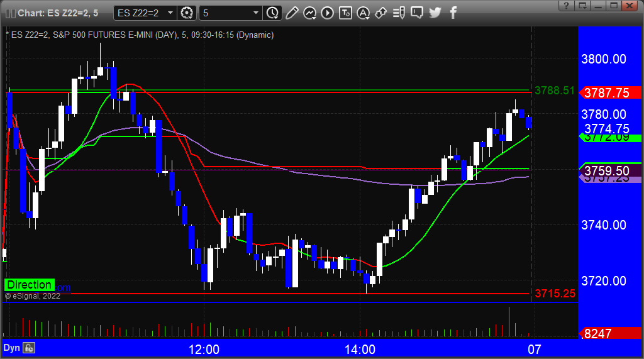The width and height of the screenshot is (644, 359).
Task: Open the blue link behind Direction label
Action: [x=63, y=287]
